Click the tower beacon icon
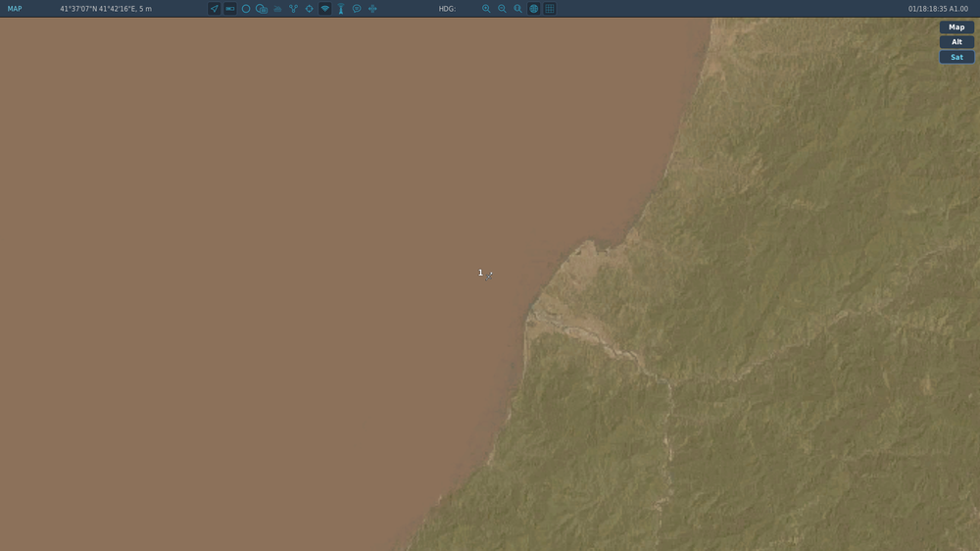This screenshot has height=551, width=980. click(341, 9)
